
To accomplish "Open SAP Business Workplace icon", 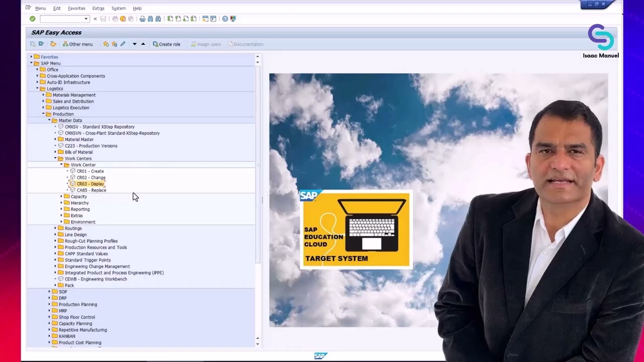I will [x=53, y=44].
